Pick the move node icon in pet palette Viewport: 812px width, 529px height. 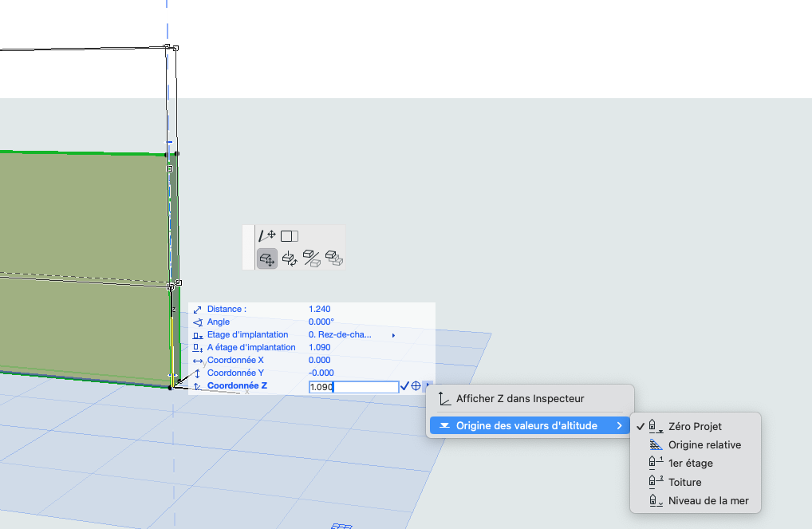[267, 235]
